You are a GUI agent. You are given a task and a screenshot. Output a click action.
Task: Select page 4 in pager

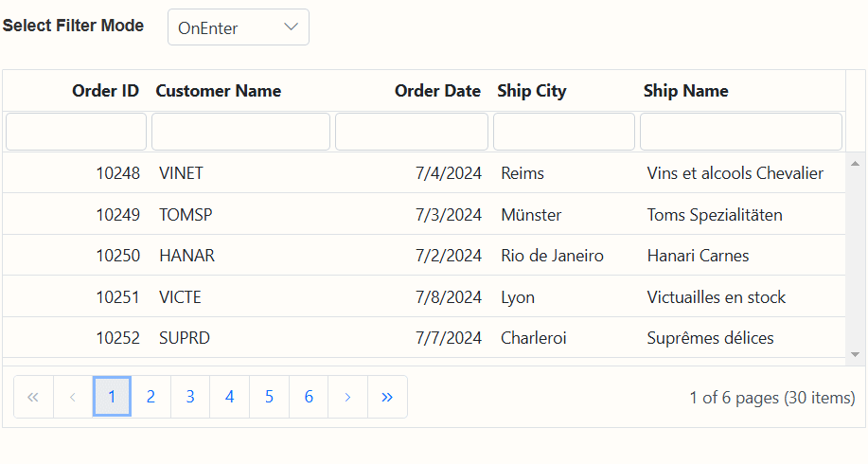point(230,397)
